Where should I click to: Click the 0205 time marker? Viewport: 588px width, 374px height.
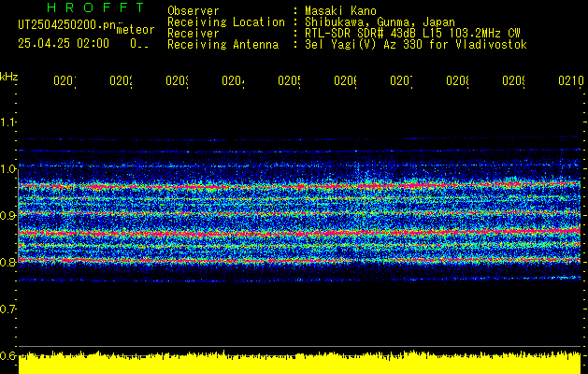tap(289, 80)
